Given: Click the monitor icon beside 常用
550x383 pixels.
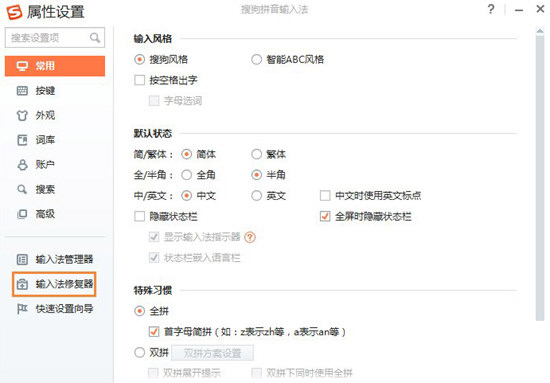Looking at the screenshot, I should [x=22, y=66].
